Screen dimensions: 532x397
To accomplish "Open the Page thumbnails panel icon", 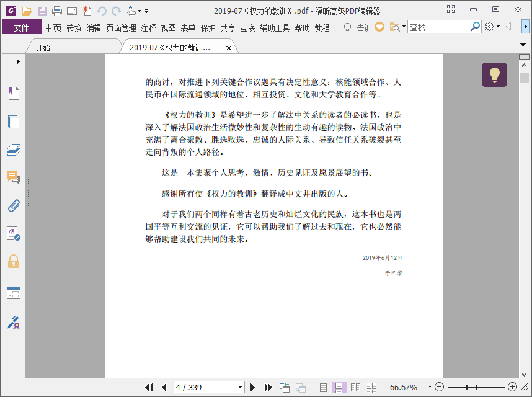I will 14,122.
